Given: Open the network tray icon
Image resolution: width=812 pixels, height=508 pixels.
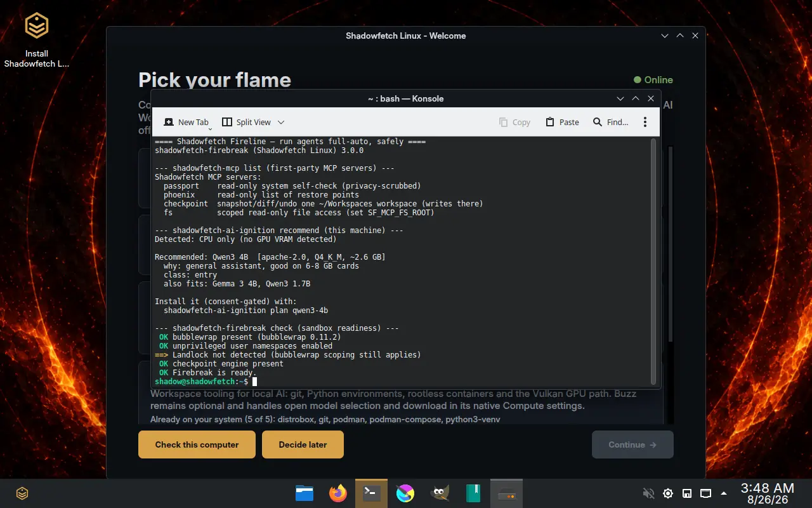Looking at the screenshot, I should pos(705,493).
